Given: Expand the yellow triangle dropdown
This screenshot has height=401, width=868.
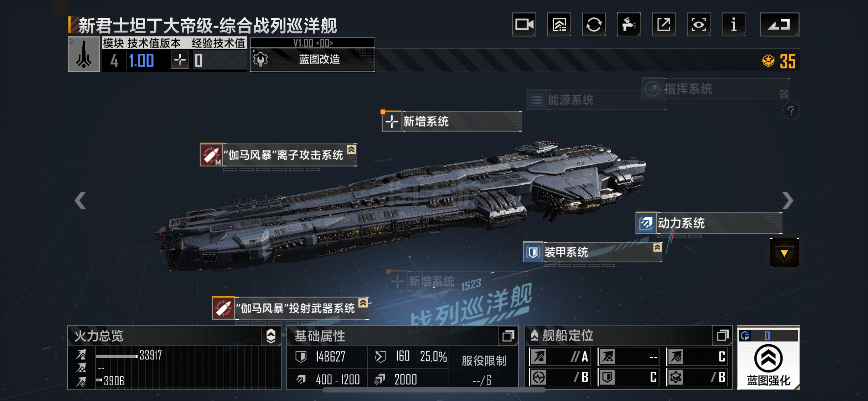Looking at the screenshot, I should 784,253.
